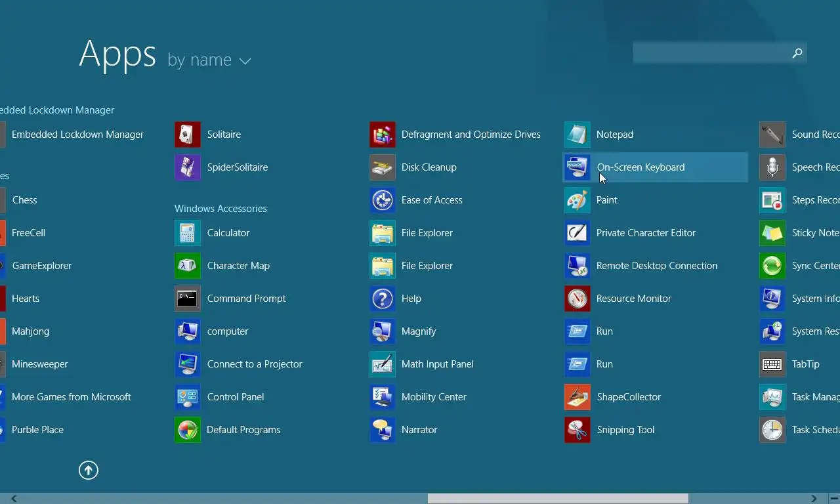Click the zoom-out minus button
Image resolution: width=840 pixels, height=504 pixels.
point(833,499)
